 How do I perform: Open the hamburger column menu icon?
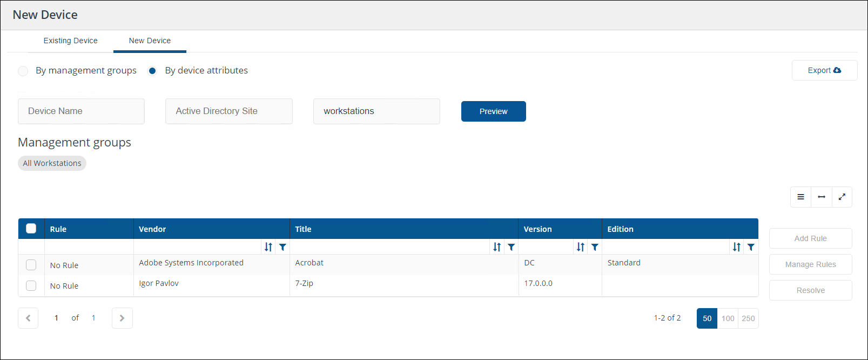800,197
